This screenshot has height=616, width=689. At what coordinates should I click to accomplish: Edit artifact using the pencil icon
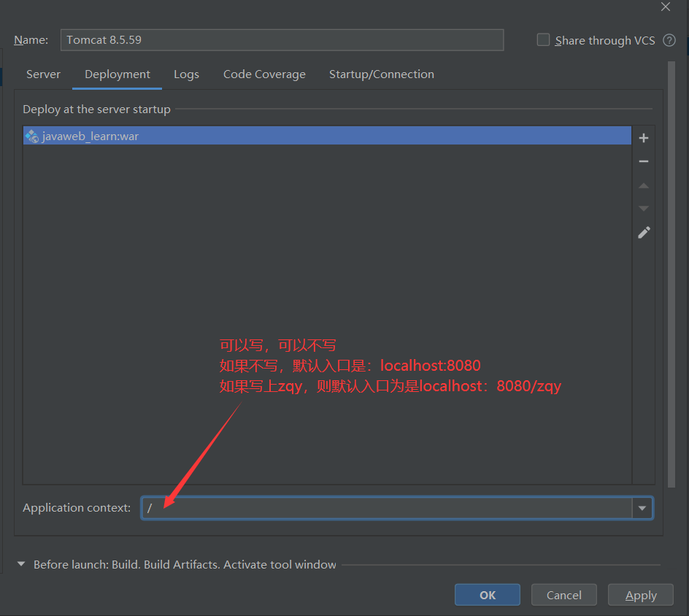[x=643, y=233]
